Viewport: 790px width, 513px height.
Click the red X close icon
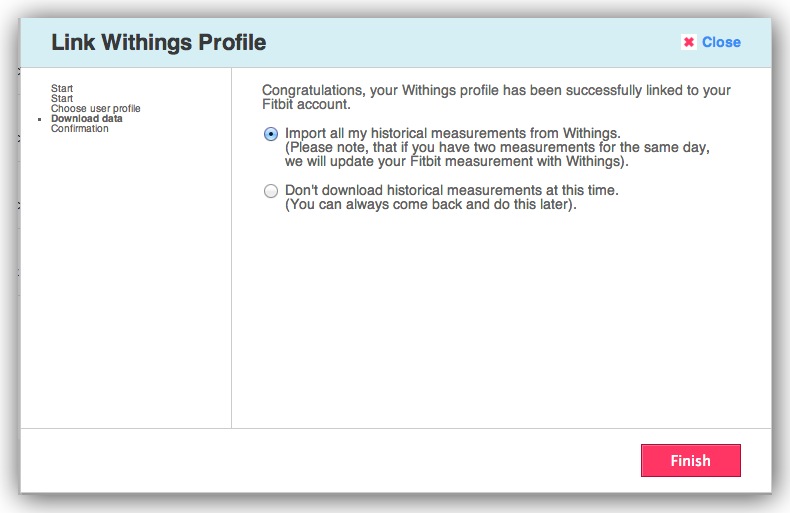coord(688,42)
